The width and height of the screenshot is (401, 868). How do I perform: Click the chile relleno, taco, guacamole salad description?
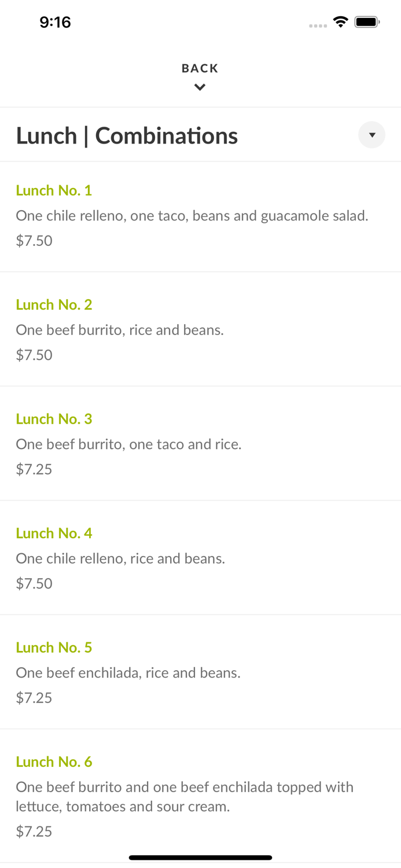pos(192,216)
